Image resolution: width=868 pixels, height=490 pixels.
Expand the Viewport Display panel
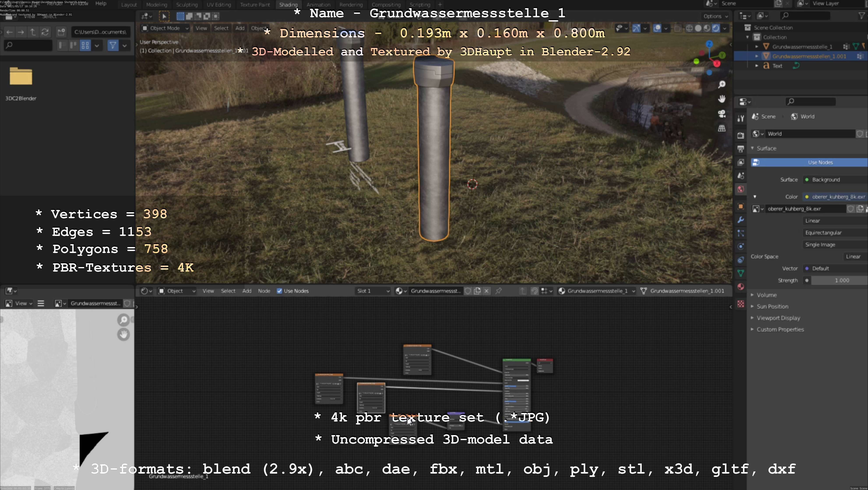click(x=778, y=318)
